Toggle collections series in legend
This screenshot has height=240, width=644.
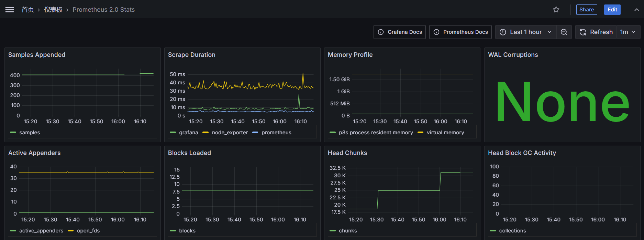coord(512,231)
